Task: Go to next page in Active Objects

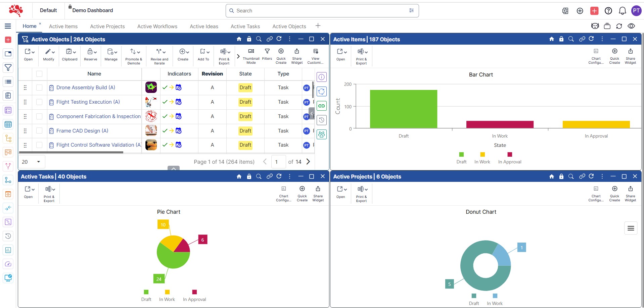Action: (x=308, y=162)
